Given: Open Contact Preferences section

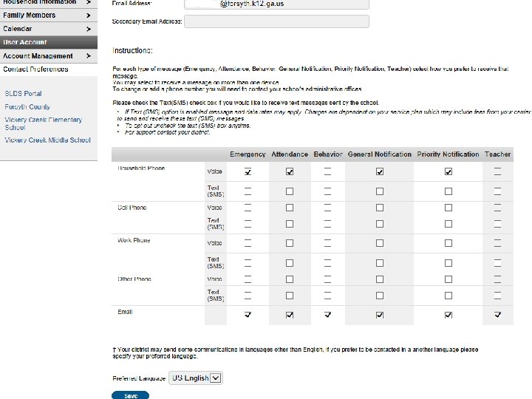Looking at the screenshot, I should click(x=35, y=69).
